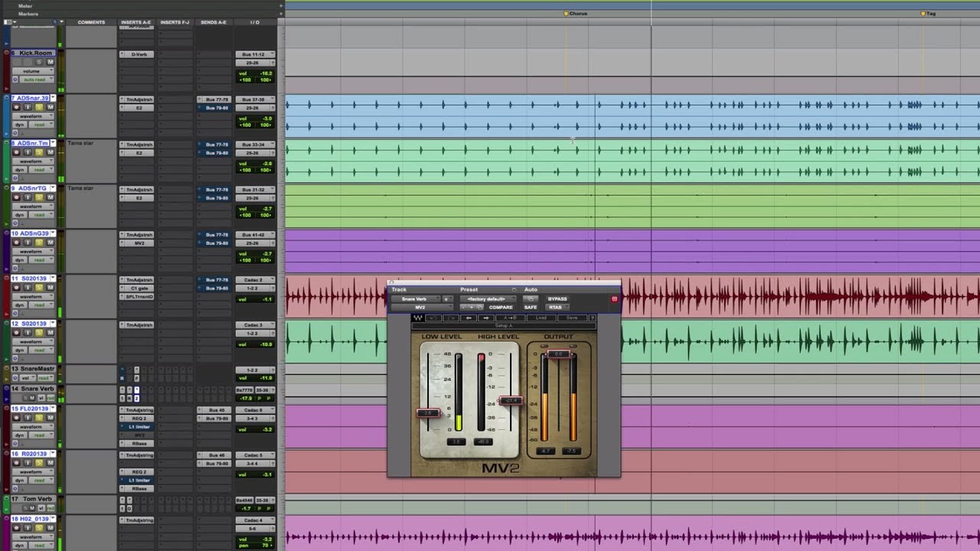Solo the 10 ADSnG39 track
The height and width of the screenshot is (551, 980).
[x=39, y=243]
